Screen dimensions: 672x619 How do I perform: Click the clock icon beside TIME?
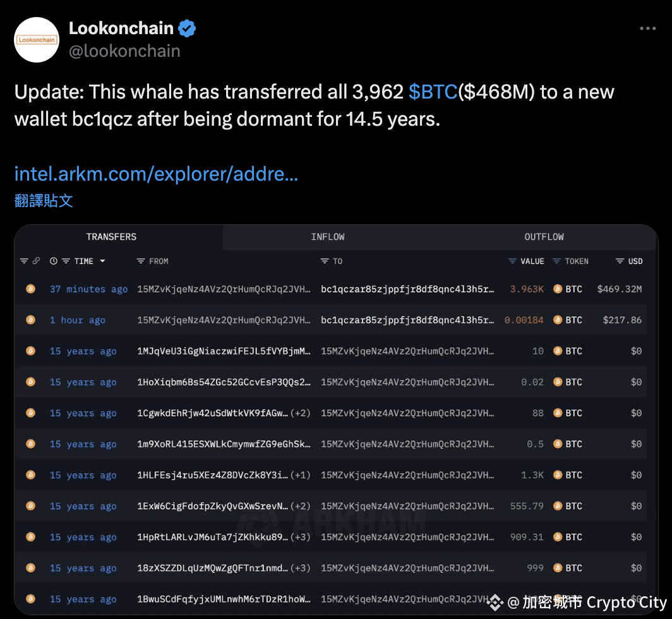click(x=54, y=261)
